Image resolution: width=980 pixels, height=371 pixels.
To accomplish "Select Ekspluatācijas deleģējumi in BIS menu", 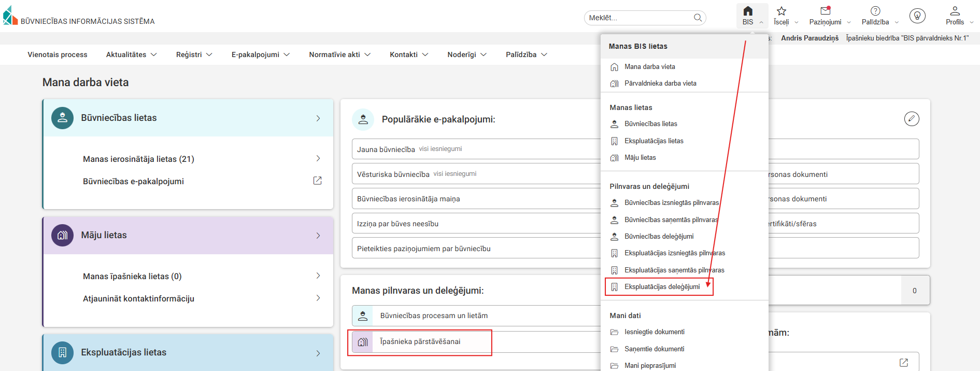I will (662, 287).
